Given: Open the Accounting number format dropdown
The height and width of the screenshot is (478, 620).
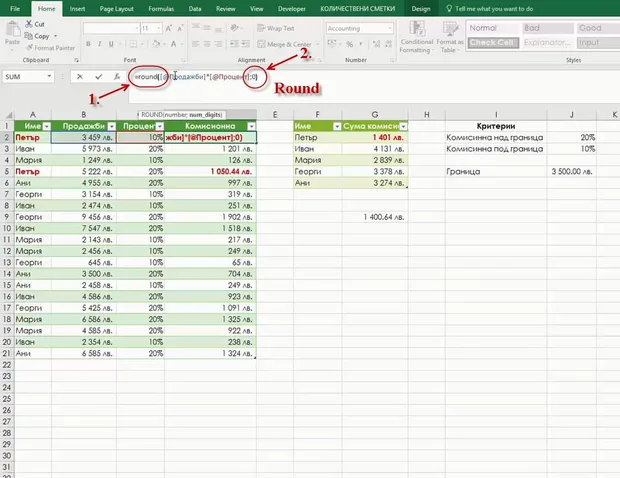Looking at the screenshot, I should tap(390, 28).
